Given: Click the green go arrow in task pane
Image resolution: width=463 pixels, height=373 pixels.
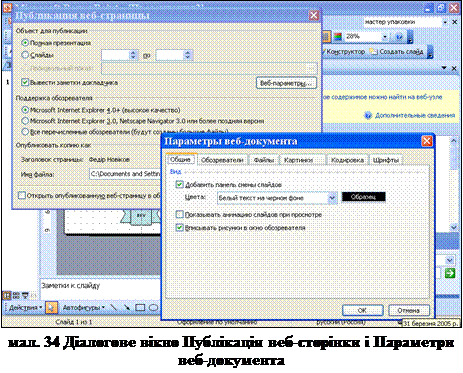Looking at the screenshot, I should [x=450, y=273].
